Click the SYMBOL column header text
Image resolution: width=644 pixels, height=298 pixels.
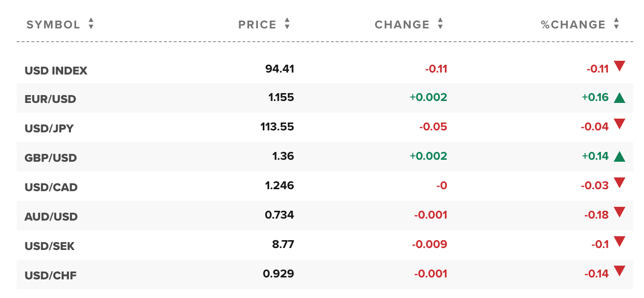pyautogui.click(x=53, y=25)
